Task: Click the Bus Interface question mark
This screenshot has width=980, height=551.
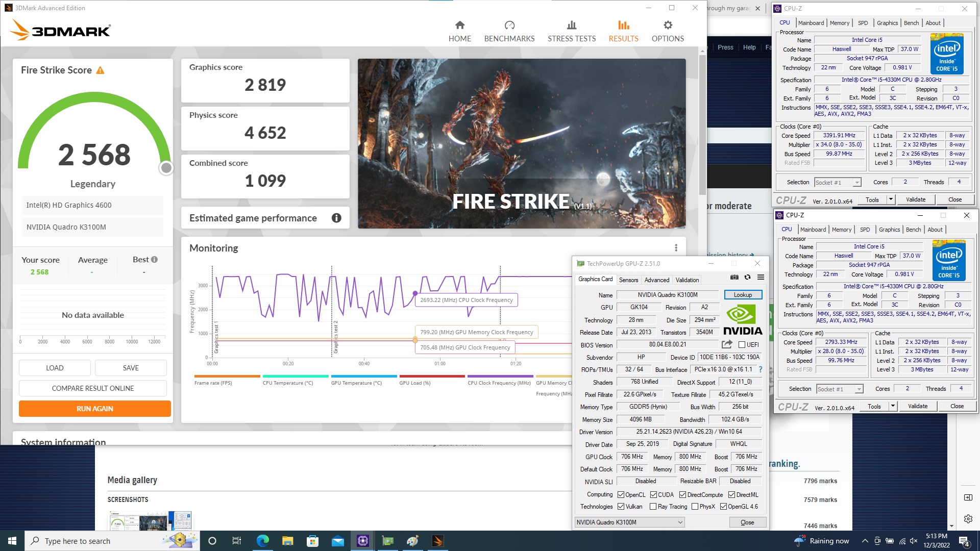Action: (x=761, y=369)
